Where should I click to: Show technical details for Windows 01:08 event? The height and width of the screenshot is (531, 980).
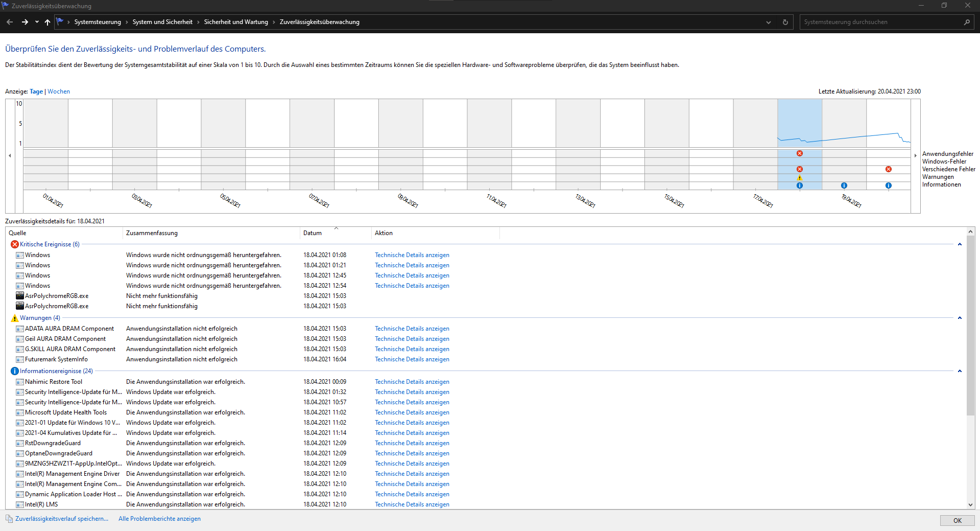coord(412,255)
